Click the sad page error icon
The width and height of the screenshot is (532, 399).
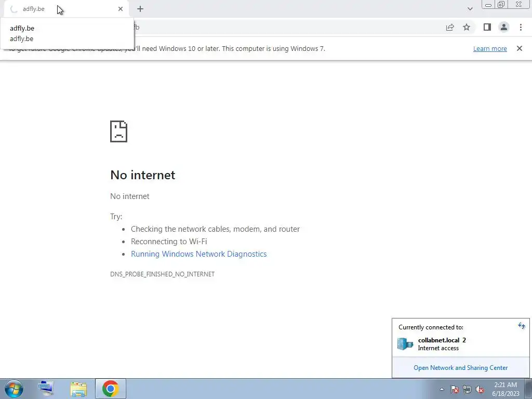coord(119,131)
